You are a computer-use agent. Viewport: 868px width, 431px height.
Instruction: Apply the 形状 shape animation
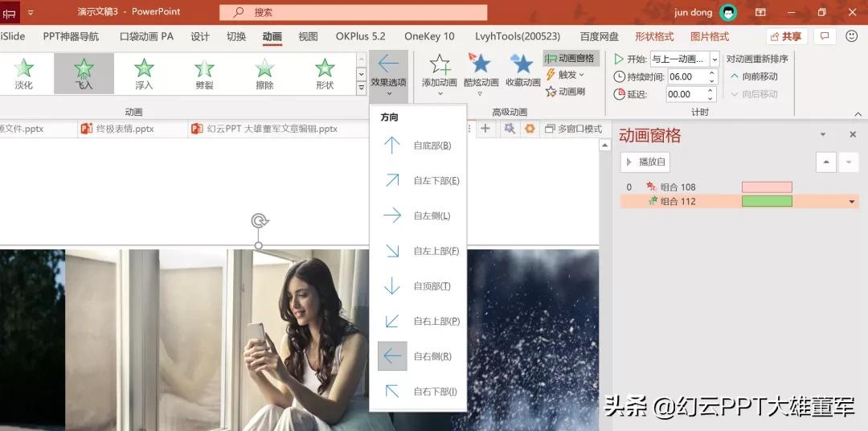(325, 74)
